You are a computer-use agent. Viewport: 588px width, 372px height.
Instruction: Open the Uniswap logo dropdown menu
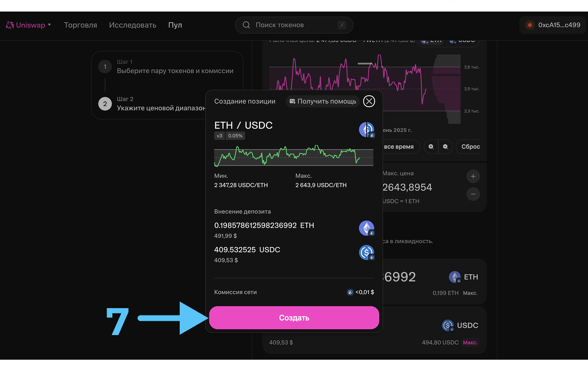pos(28,25)
